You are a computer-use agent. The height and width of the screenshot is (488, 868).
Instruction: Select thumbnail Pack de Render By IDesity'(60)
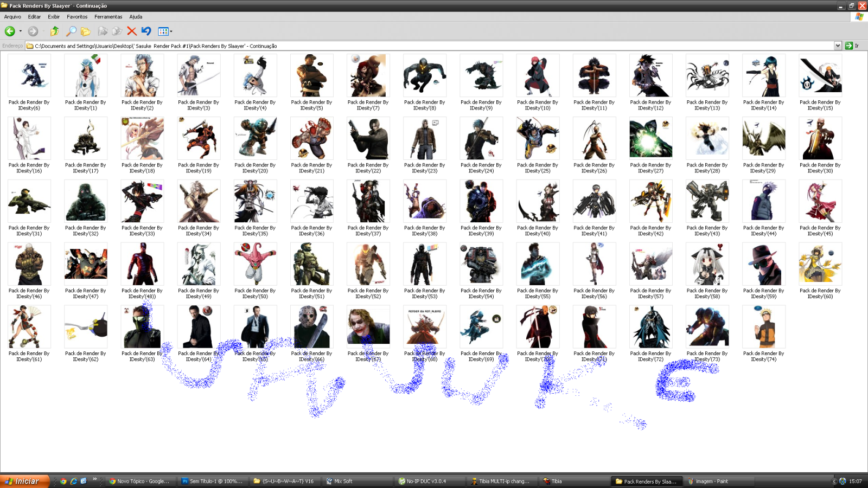coord(820,264)
